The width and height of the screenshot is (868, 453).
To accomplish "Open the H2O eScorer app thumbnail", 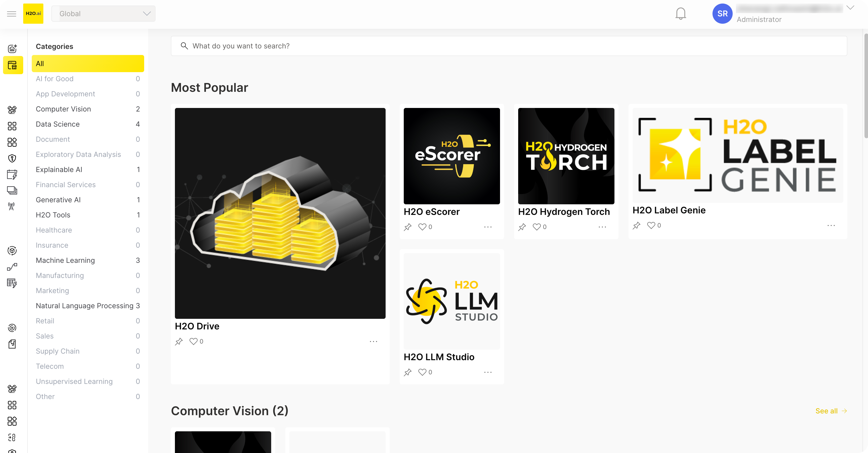I will click(x=452, y=156).
